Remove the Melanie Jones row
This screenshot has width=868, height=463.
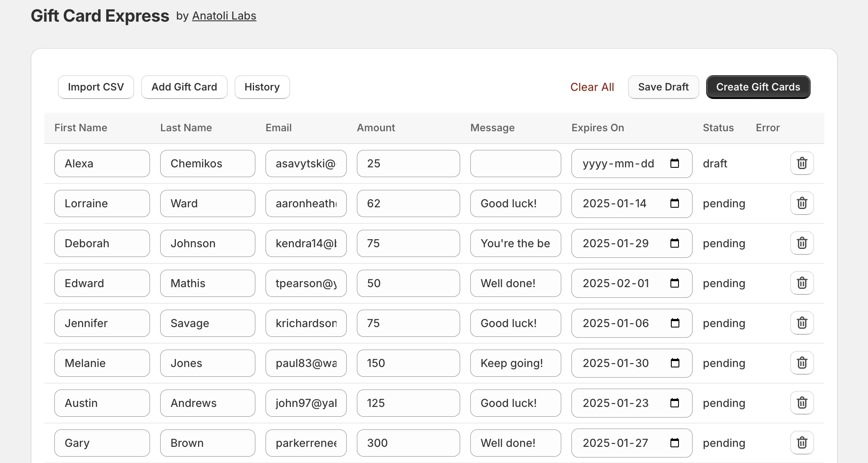(x=802, y=363)
